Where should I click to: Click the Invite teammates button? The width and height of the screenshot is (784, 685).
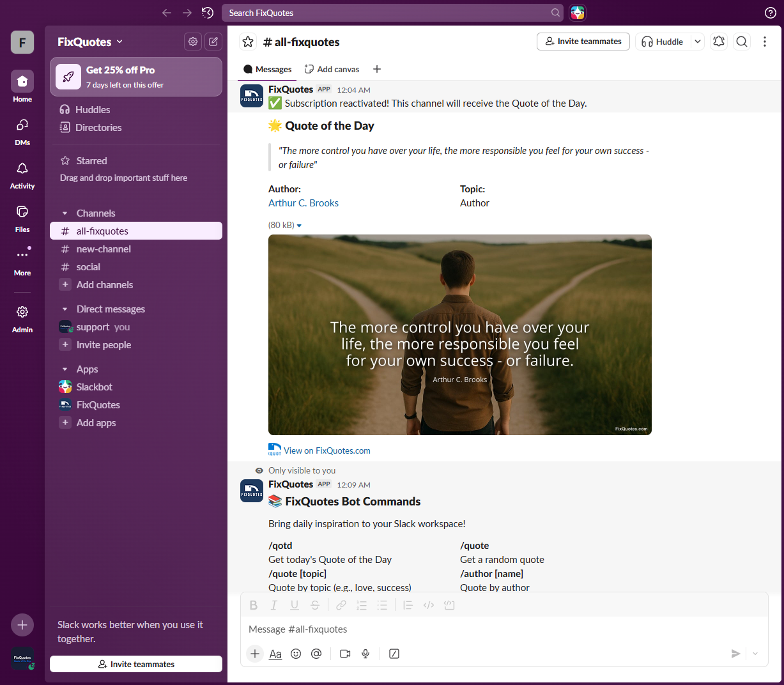(583, 41)
